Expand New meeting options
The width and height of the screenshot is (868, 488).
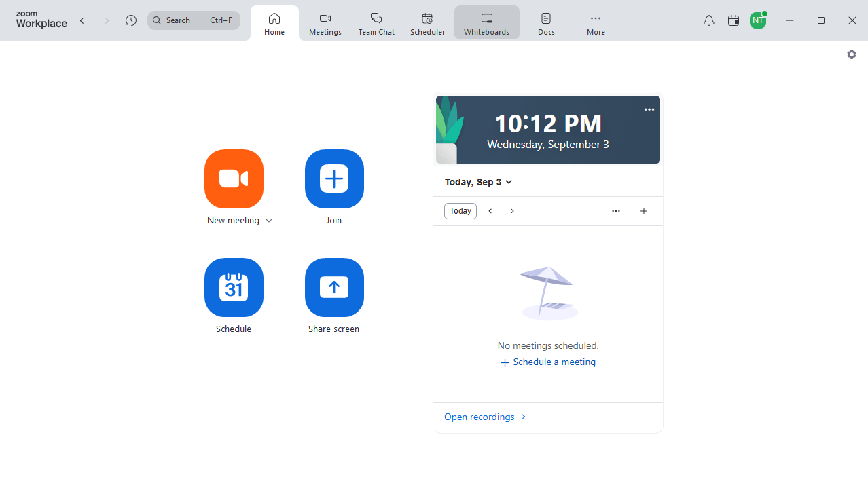point(269,220)
